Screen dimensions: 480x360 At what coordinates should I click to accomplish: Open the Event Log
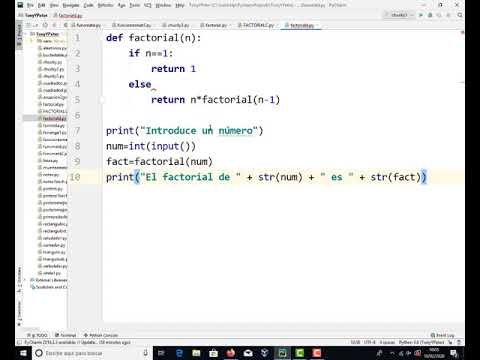point(443,335)
